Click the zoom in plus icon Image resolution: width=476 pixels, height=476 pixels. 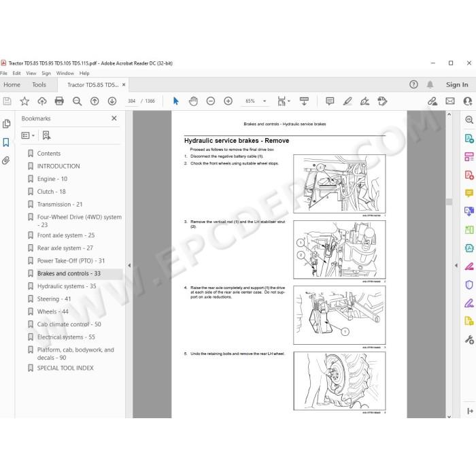pyautogui.click(x=228, y=101)
